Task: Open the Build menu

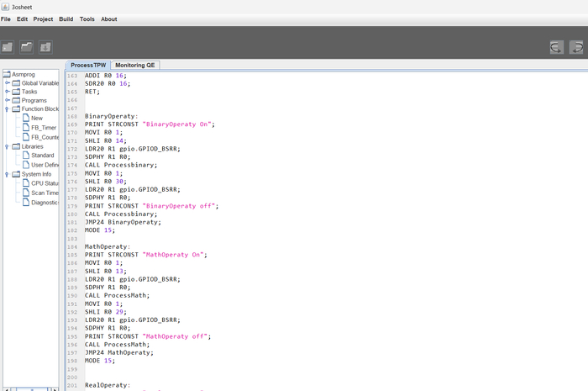Action: (x=66, y=18)
